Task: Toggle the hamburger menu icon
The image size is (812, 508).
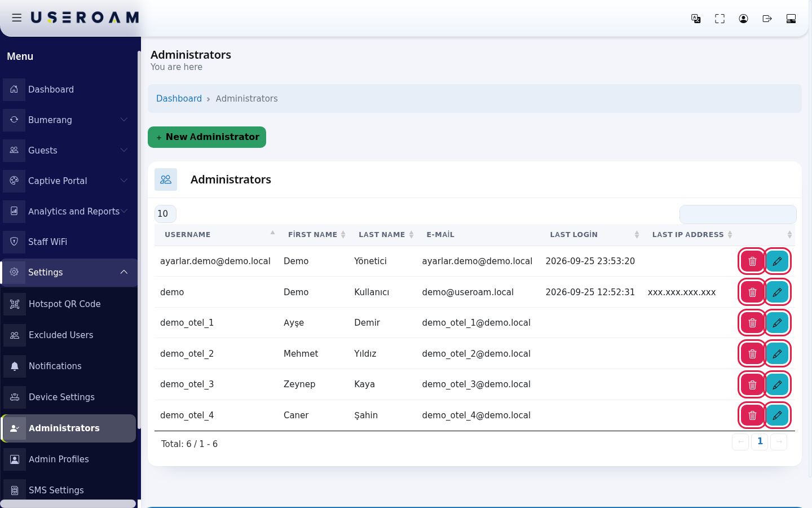Action: pos(17,18)
